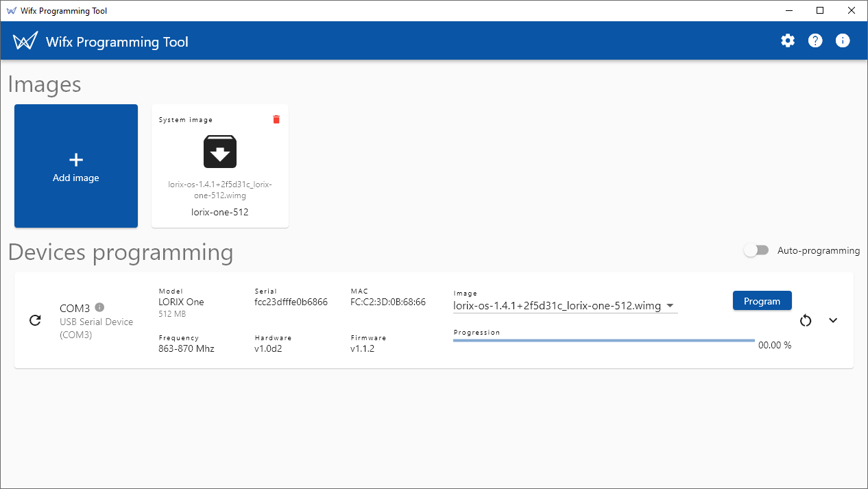Delete the lorix-one-512 image with trash icon
This screenshot has height=489, width=868.
(276, 119)
